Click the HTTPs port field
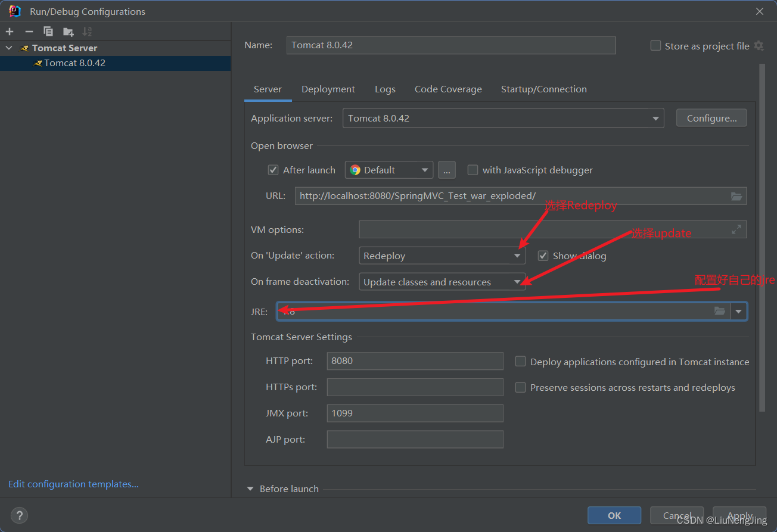 coord(415,387)
